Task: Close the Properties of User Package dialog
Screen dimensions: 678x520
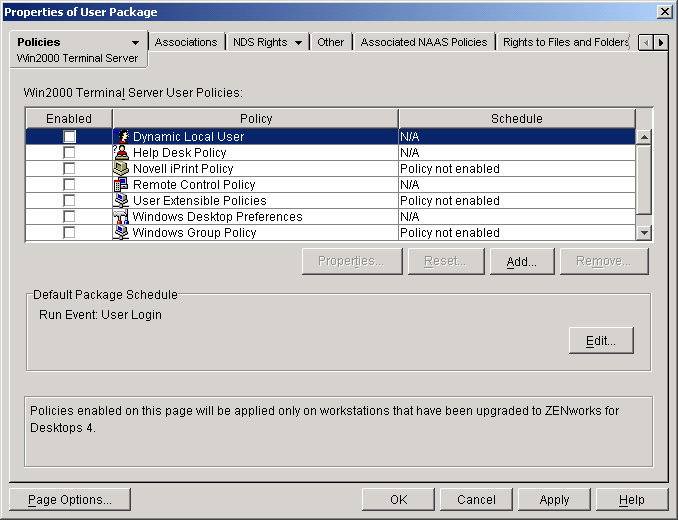Action: pos(664,12)
